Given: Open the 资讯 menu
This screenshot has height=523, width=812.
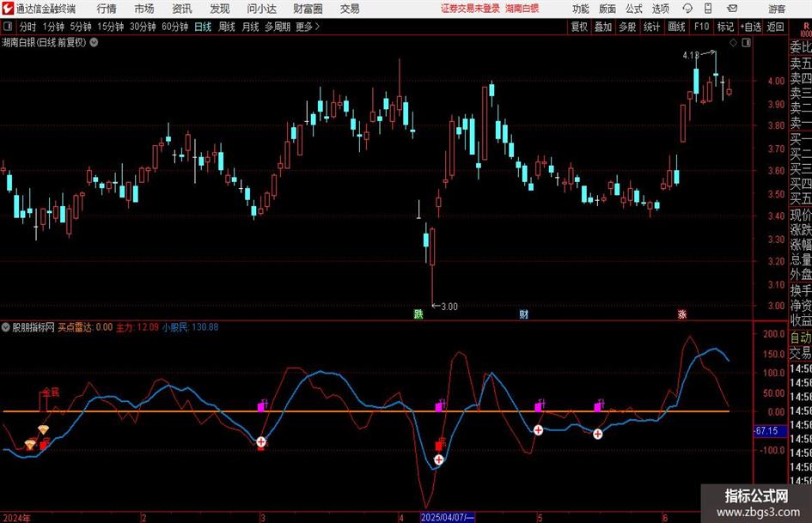Looking at the screenshot, I should [x=182, y=9].
